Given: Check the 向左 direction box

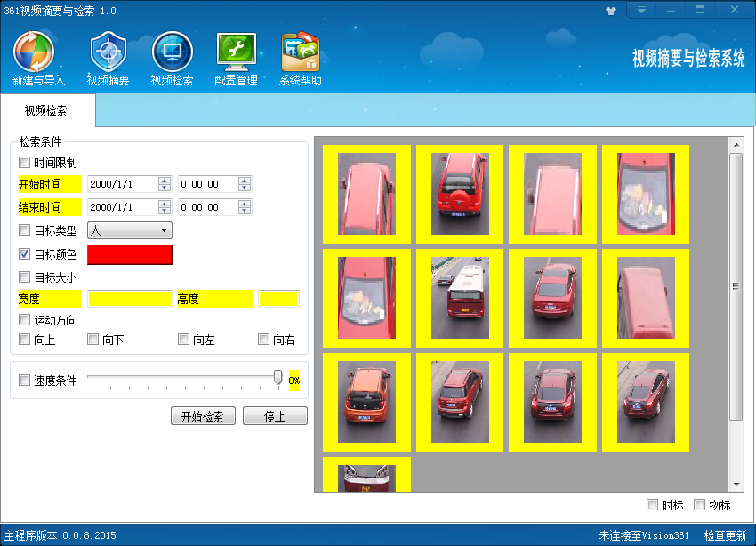Looking at the screenshot, I should 183,340.
